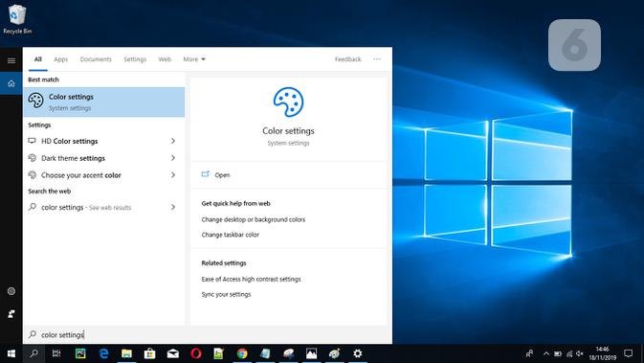Open Choose your accent color result
Screen dimensions: 644x363
pos(104,175)
